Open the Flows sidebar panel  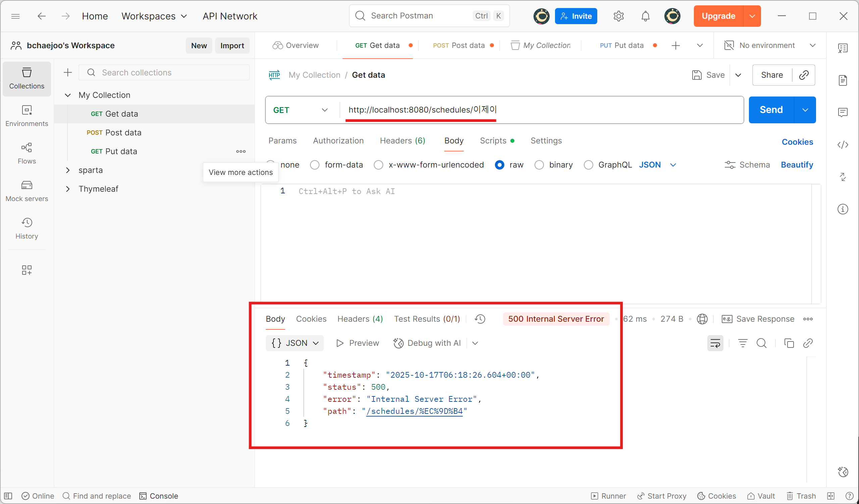27,153
